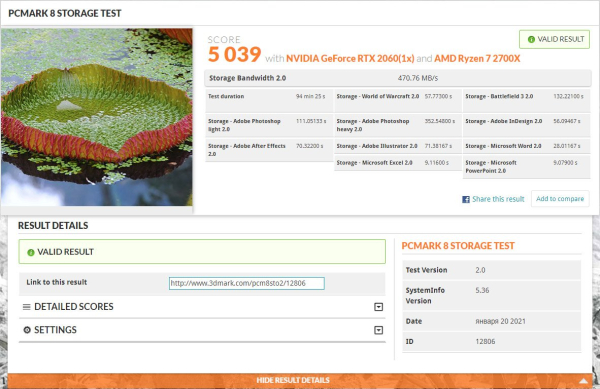Click the SystemInfo Version value 5.36
600x389 pixels.
click(482, 290)
